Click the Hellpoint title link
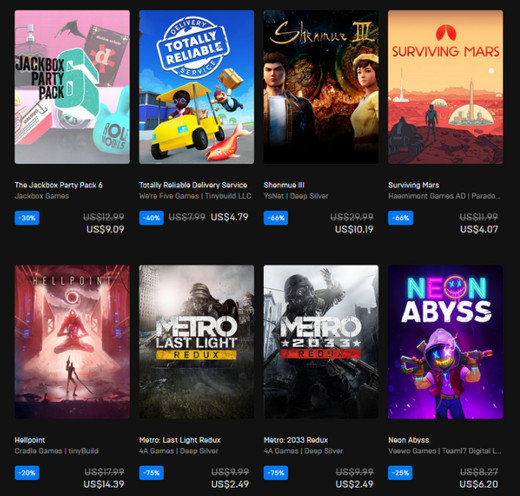Screen dimensions: 520x496 (30, 440)
